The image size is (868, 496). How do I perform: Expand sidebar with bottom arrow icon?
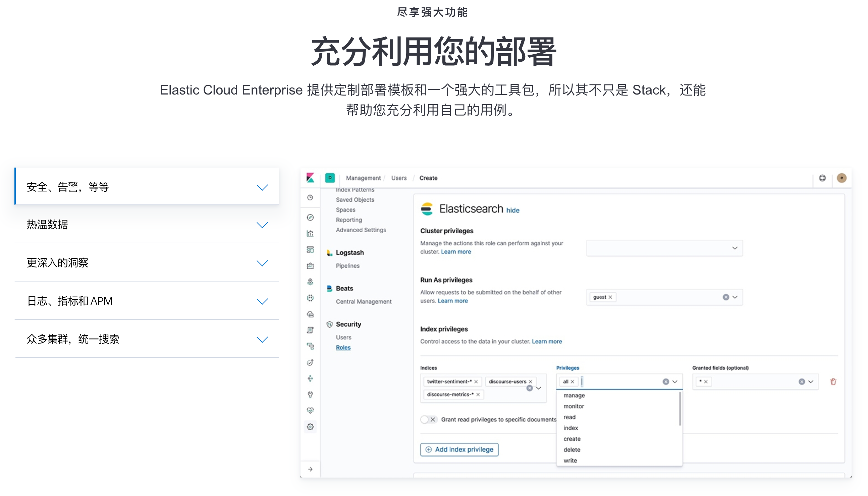pyautogui.click(x=310, y=470)
